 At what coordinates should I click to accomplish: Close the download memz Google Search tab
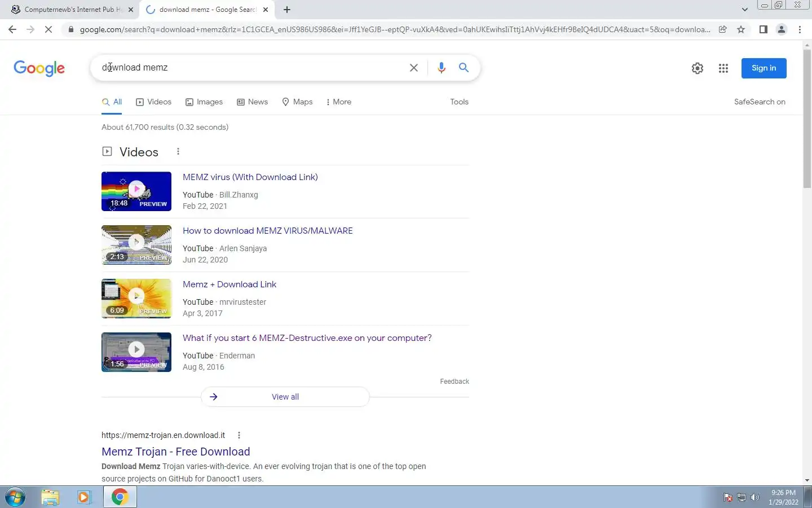click(266, 10)
